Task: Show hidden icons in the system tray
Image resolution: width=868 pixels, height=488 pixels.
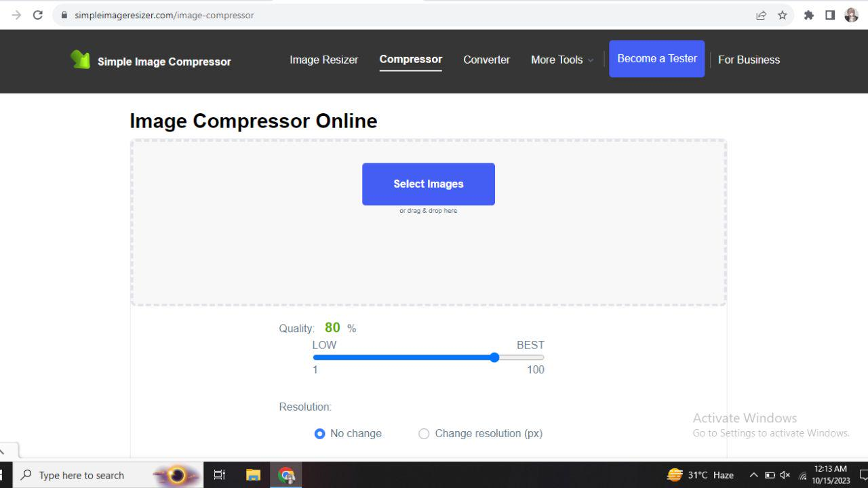Action: [753, 474]
